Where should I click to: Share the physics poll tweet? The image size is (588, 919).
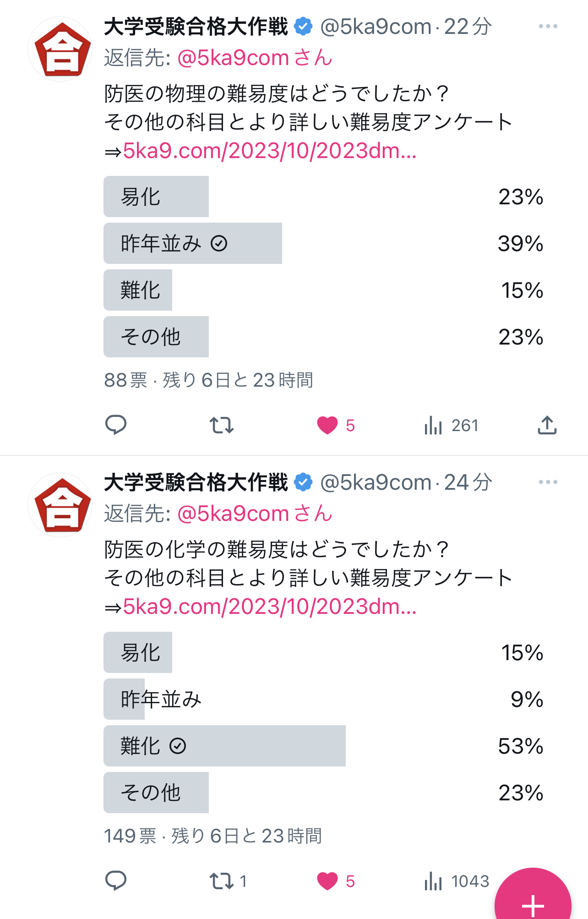click(547, 425)
